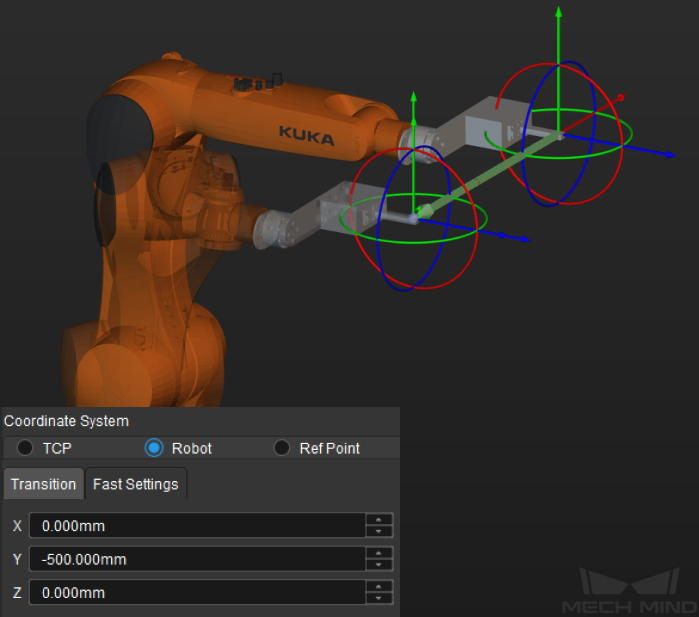Click the X value input field
This screenshot has width=699, height=617.
(x=197, y=526)
